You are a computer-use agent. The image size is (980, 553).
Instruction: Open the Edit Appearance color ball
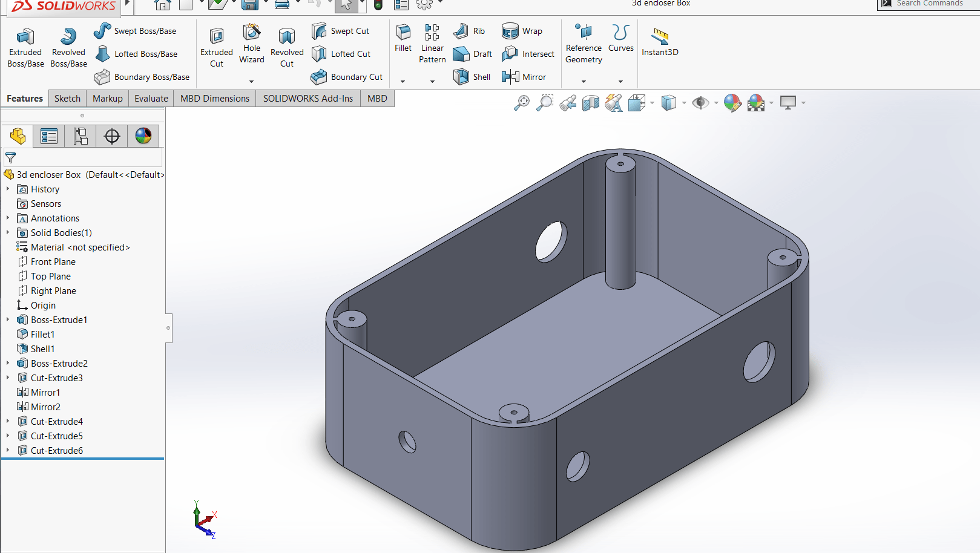pos(732,103)
